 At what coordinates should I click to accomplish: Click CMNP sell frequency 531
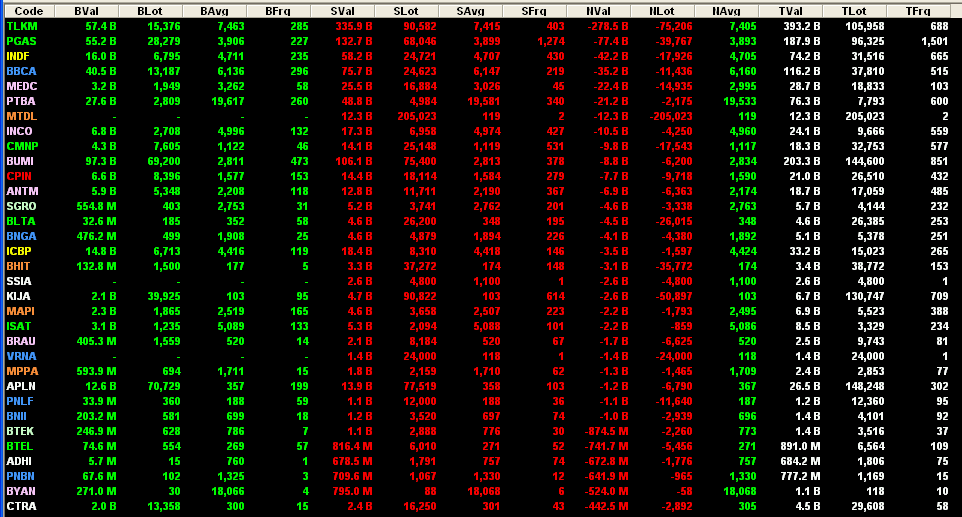pyautogui.click(x=555, y=147)
